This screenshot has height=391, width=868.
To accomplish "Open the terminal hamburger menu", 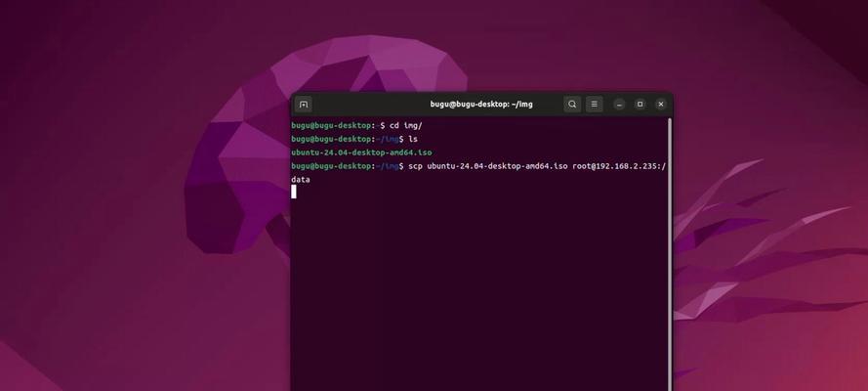I will tap(594, 105).
